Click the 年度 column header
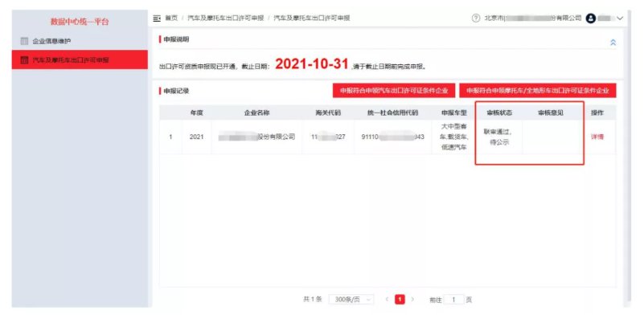644x319 pixels. [197, 112]
